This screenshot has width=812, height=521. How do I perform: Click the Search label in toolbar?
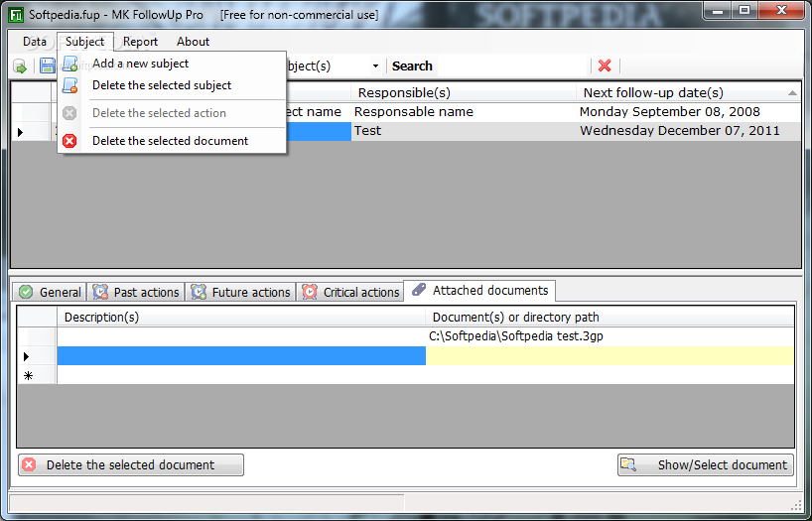(412, 66)
